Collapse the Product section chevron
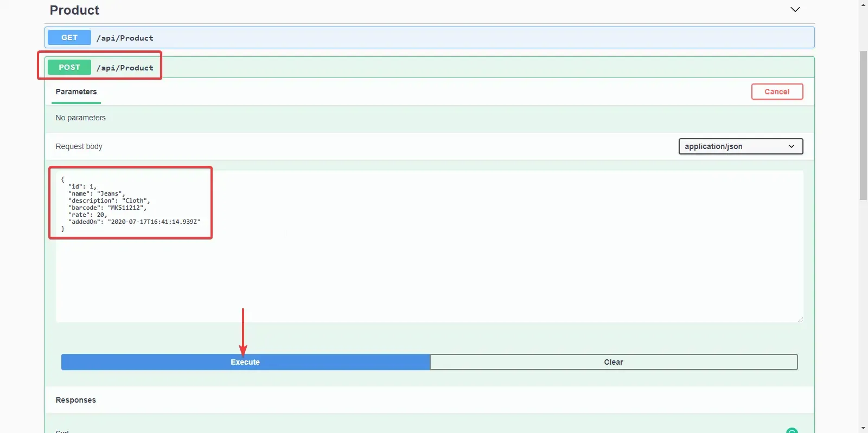Image resolution: width=868 pixels, height=433 pixels. tap(795, 10)
